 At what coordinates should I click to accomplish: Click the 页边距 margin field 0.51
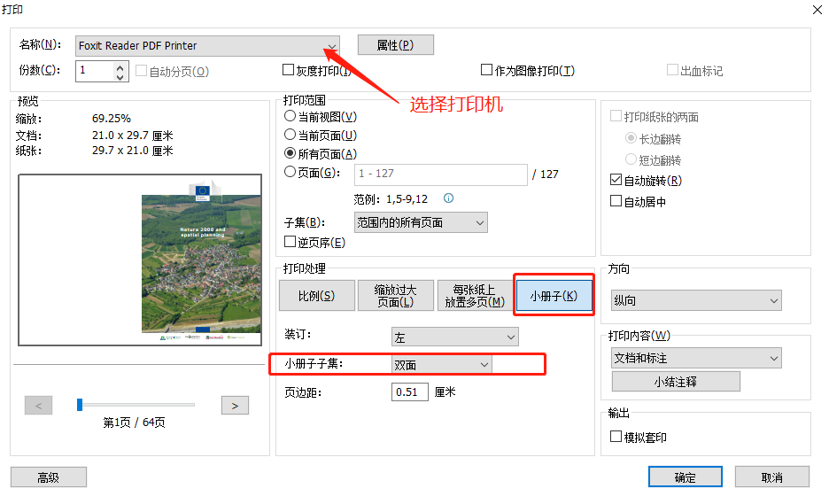[x=410, y=392]
